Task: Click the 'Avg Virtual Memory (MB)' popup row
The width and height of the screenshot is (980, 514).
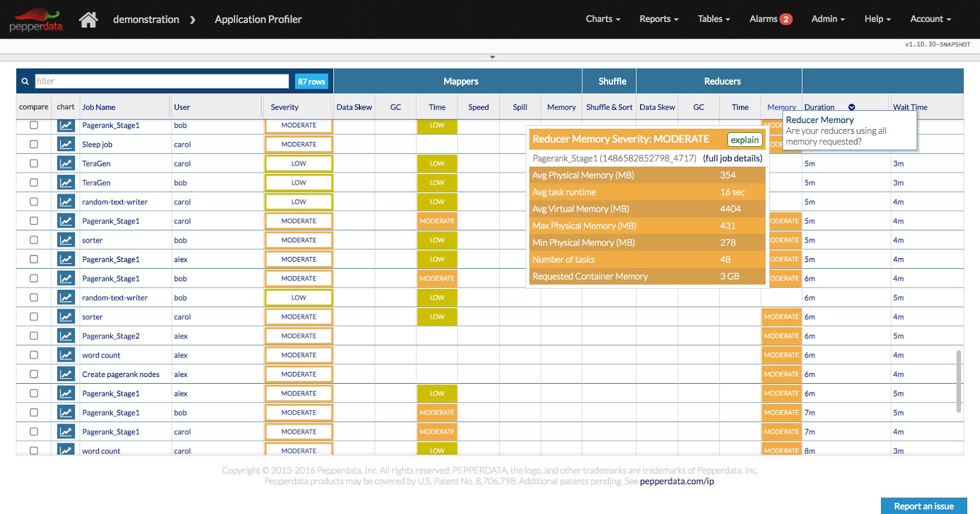Action: [647, 209]
